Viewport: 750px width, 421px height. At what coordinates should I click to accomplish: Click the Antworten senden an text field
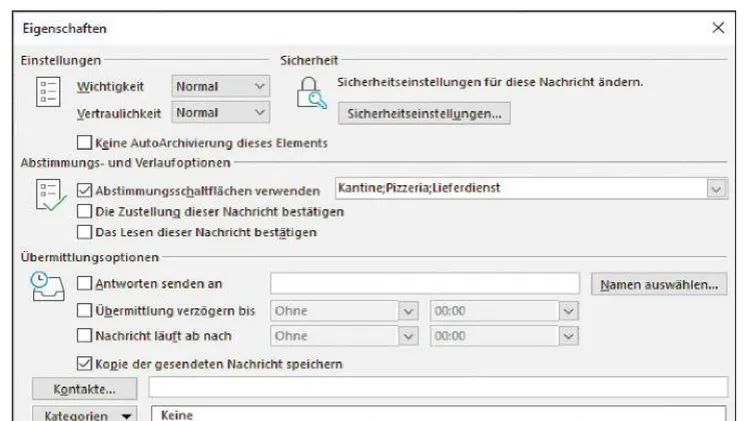click(x=425, y=283)
